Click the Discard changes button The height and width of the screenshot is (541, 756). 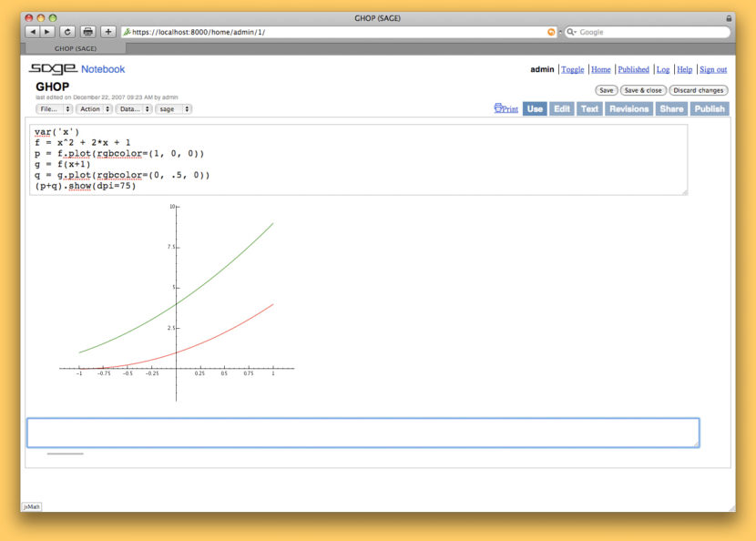pos(698,90)
